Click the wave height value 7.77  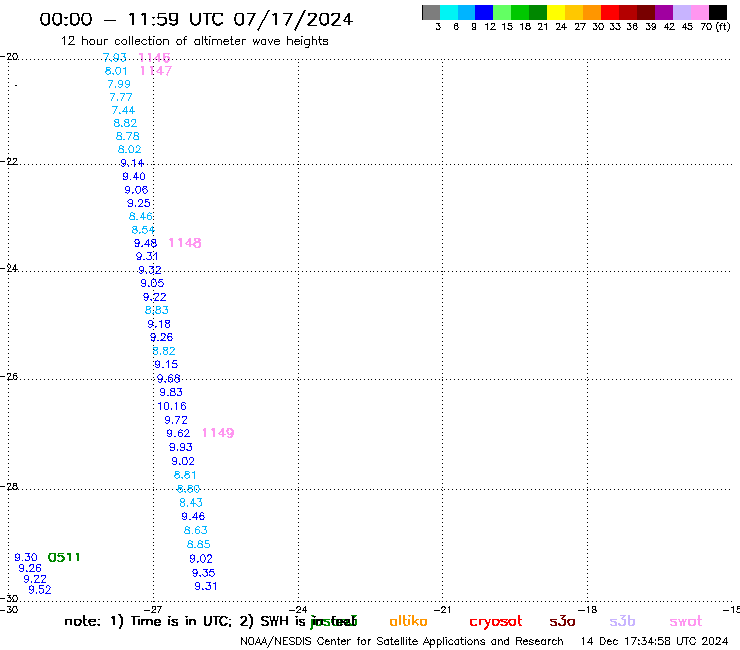pyautogui.click(x=121, y=97)
